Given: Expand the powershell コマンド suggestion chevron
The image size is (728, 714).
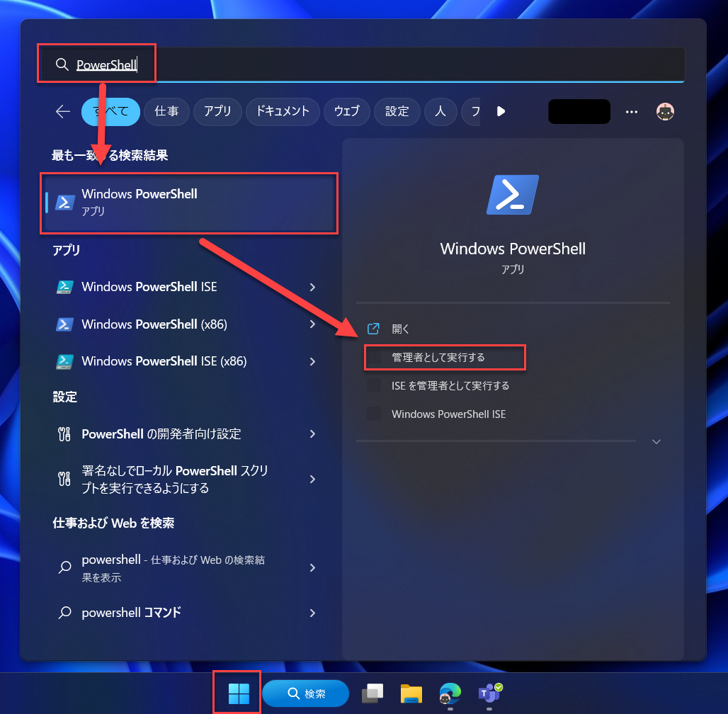Looking at the screenshot, I should coord(312,613).
